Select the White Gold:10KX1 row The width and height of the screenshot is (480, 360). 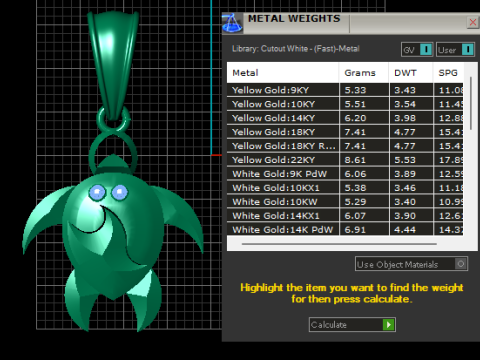pos(345,188)
